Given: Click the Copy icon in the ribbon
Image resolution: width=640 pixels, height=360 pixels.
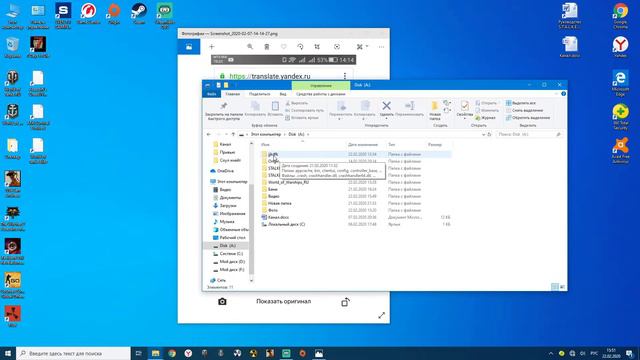Looking at the screenshot, I should 255,106.
